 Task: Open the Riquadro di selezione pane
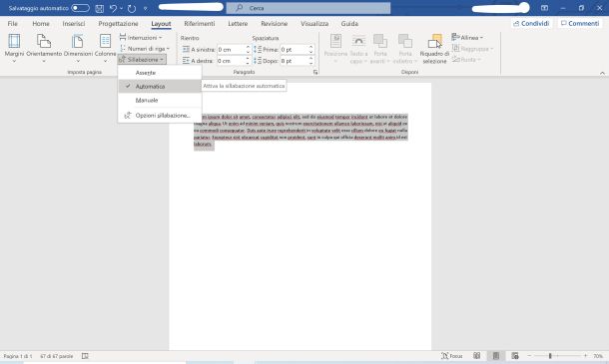[x=434, y=49]
